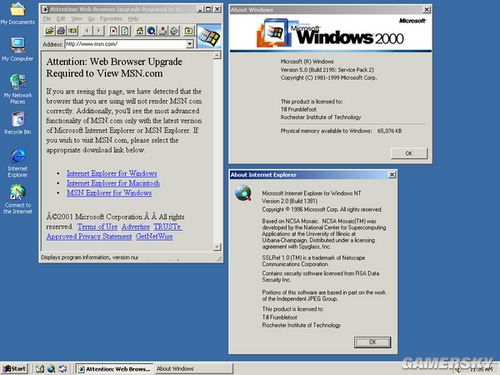Click inside the Address URL field
The width and height of the screenshot is (500, 375).
point(125,44)
